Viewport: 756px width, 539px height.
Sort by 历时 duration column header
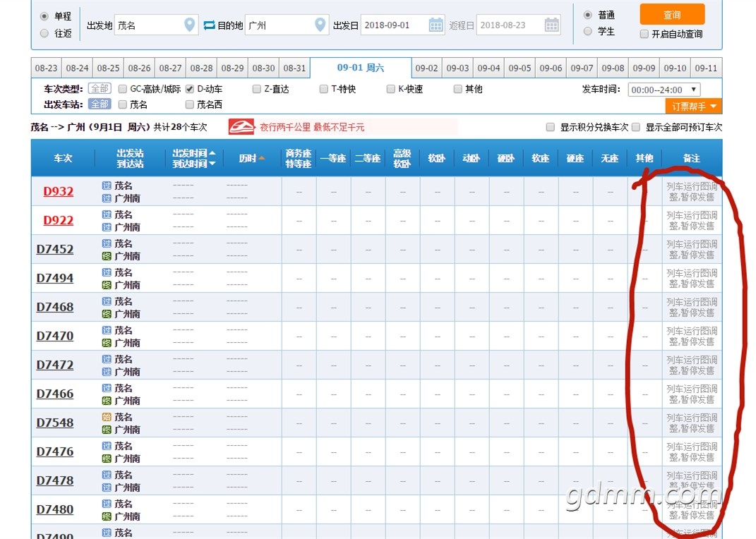(x=252, y=158)
